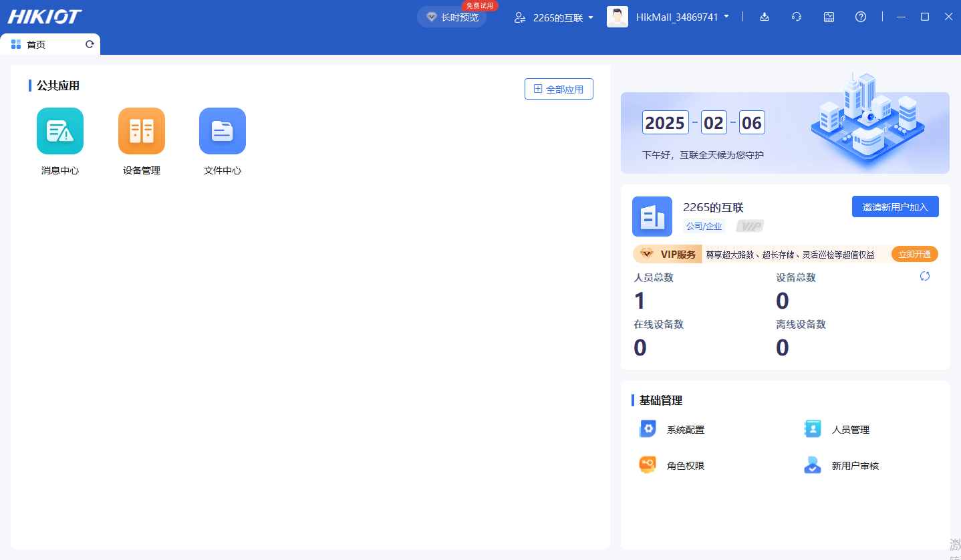Click the 全部应用 all apps button

point(559,89)
